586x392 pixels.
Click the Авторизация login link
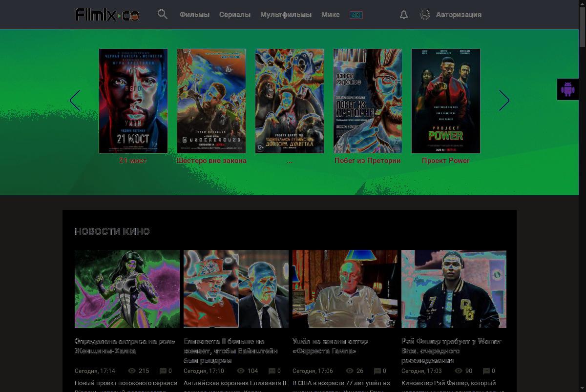(459, 15)
